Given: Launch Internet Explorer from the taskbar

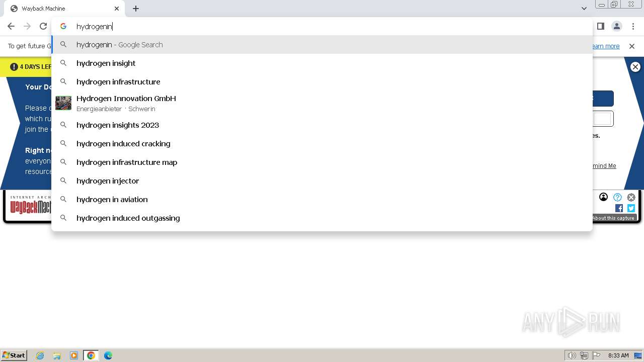Looking at the screenshot, I should [x=40, y=355].
